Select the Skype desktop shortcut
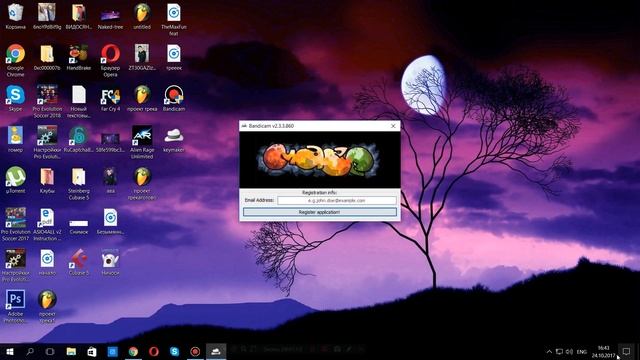This screenshot has width=640, height=360. tap(16, 98)
